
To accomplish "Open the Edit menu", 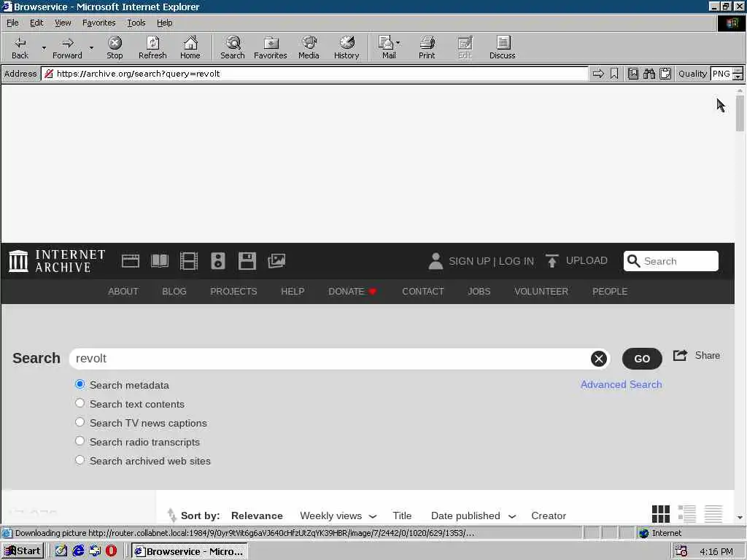I will point(36,23).
